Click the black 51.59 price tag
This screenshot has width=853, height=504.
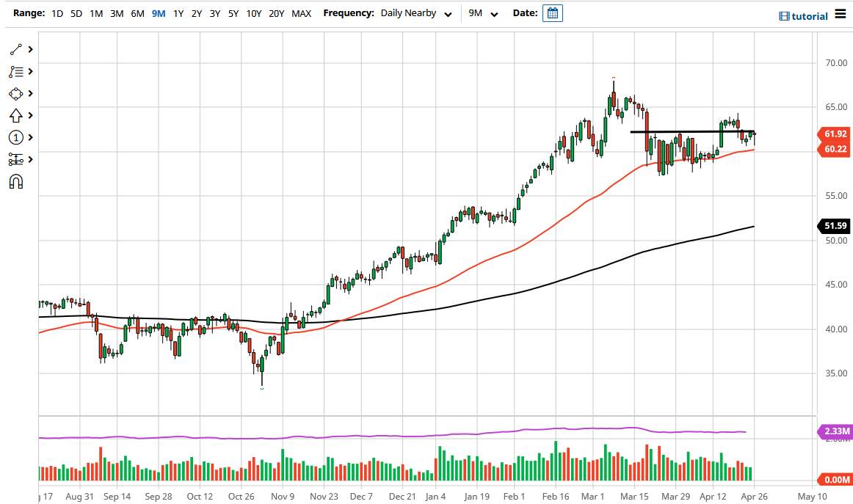[834, 226]
